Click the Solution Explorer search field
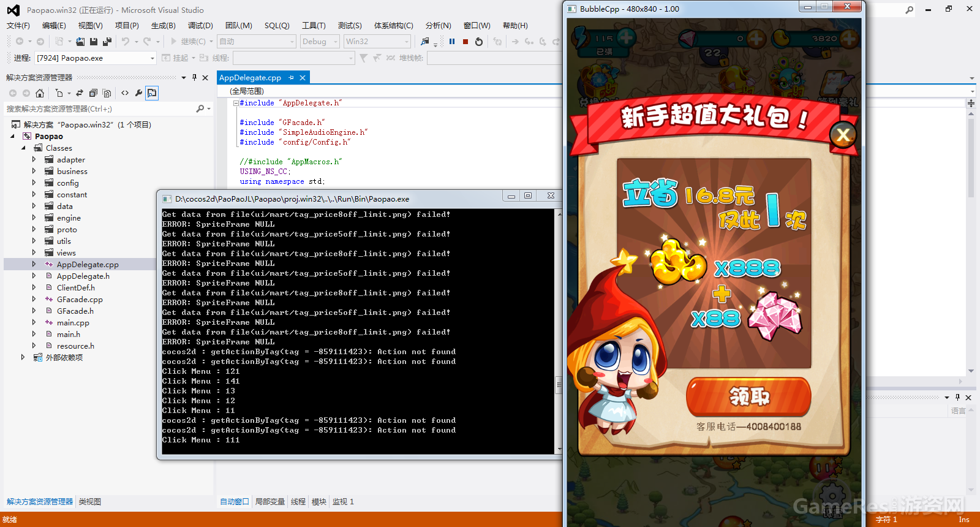 click(100, 108)
